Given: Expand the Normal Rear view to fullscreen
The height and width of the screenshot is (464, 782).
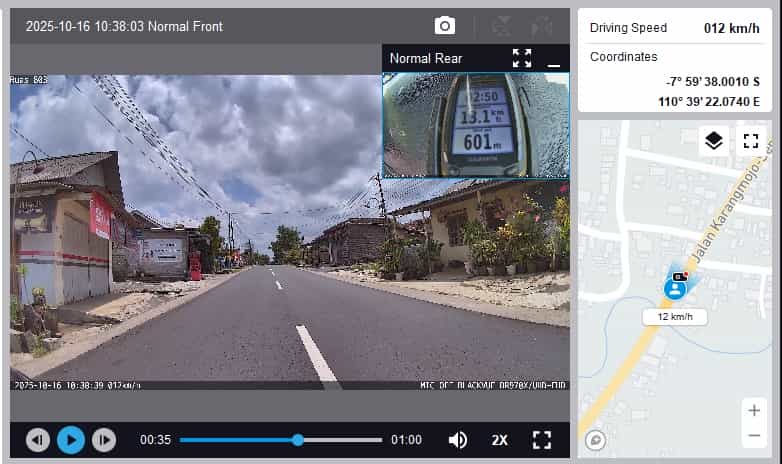Looking at the screenshot, I should point(522,58).
